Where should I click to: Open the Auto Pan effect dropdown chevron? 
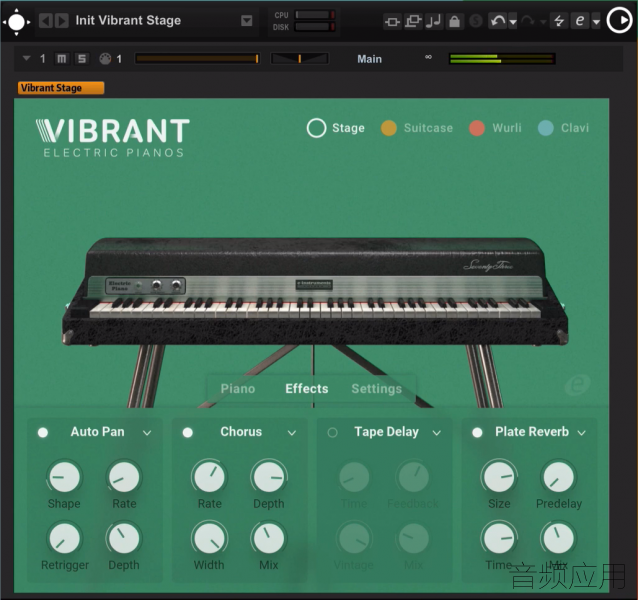tap(147, 433)
